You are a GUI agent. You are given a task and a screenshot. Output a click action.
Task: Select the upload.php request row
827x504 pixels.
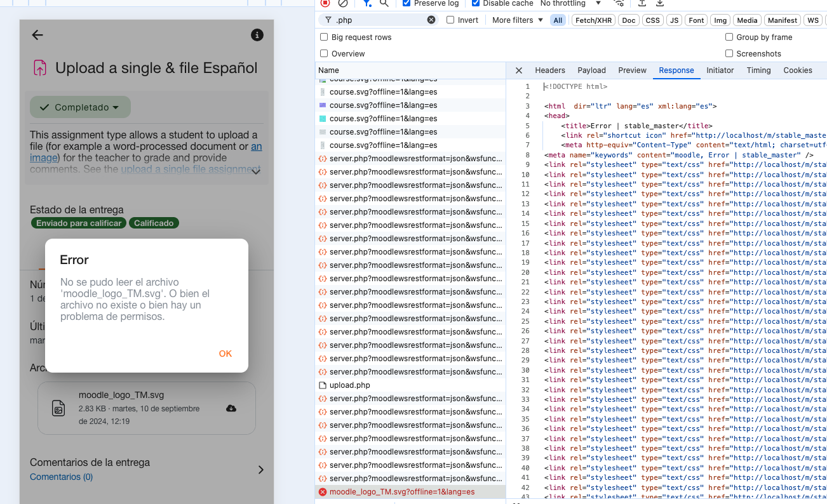pyautogui.click(x=411, y=385)
